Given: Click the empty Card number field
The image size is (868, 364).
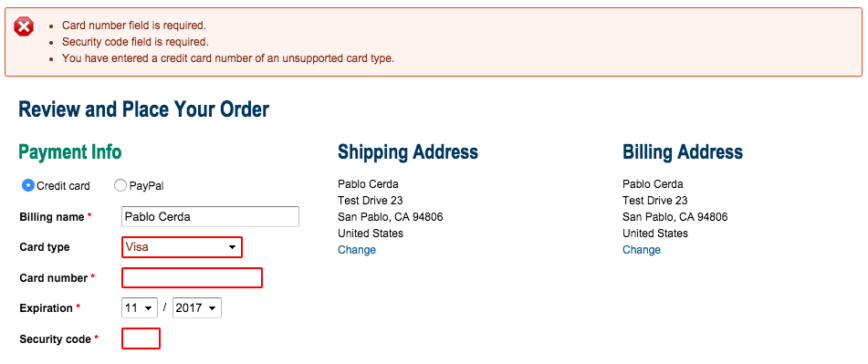Looking at the screenshot, I should click(192, 277).
